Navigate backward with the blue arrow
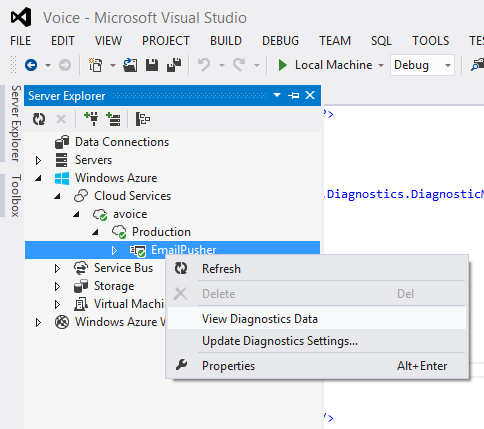This screenshot has height=429, width=484. 31,65
